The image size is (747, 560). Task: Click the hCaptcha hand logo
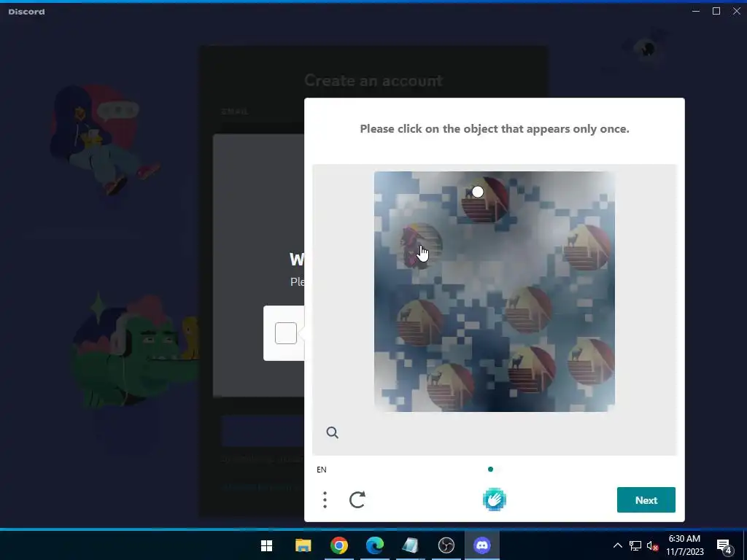point(494,499)
